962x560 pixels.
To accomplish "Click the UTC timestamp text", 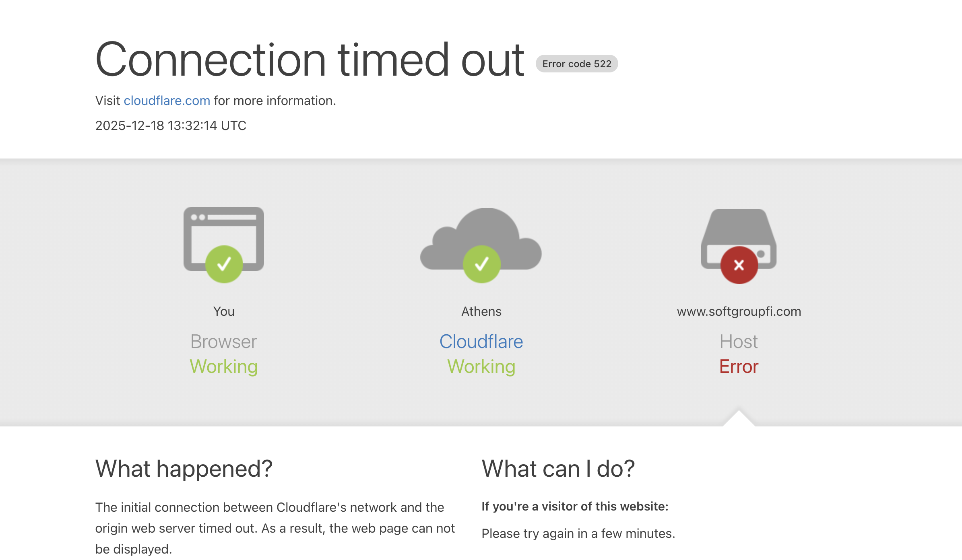I will pyautogui.click(x=171, y=126).
